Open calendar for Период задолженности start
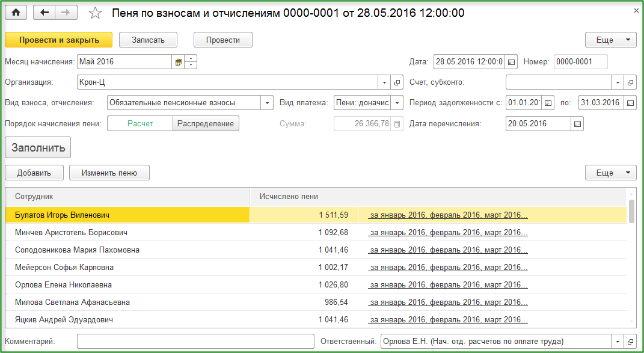Viewport: 644px width, 353px height. pos(548,103)
